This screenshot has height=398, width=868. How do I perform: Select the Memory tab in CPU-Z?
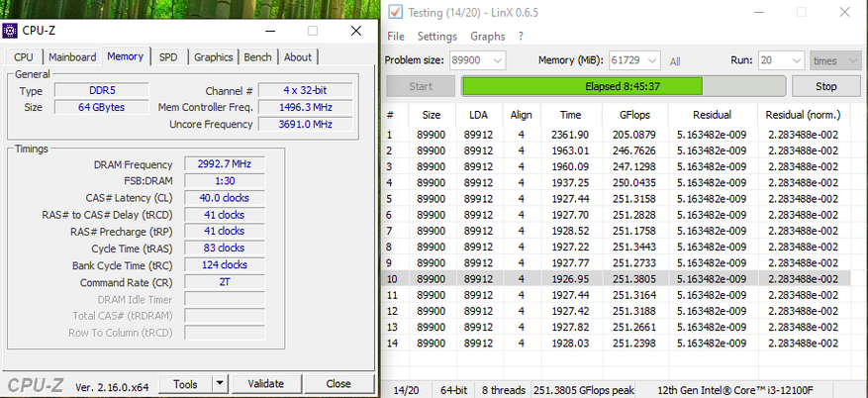point(125,56)
